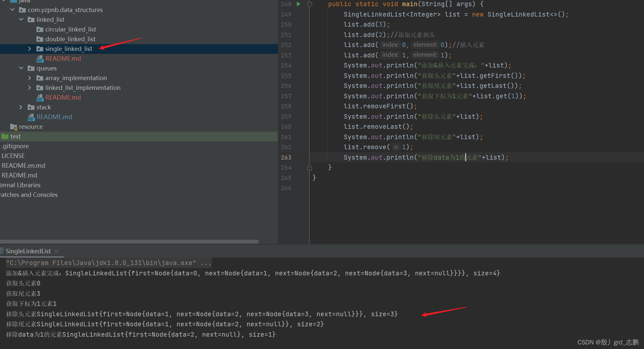This screenshot has height=349, width=644.
Task: Click the single_linked_list folder icon
Action: pos(40,49)
